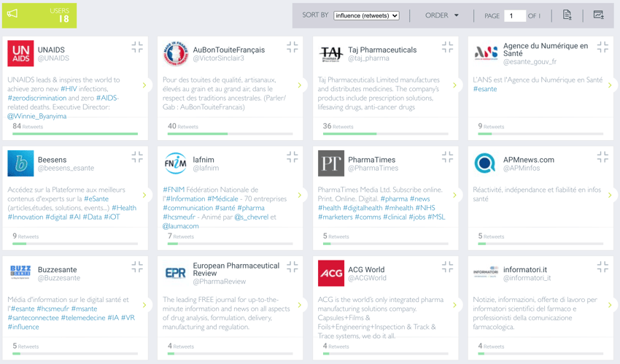Viewport: 620px width, 364px height.
Task: Expand informatori.it details with side chevron
Action: pos(610,305)
